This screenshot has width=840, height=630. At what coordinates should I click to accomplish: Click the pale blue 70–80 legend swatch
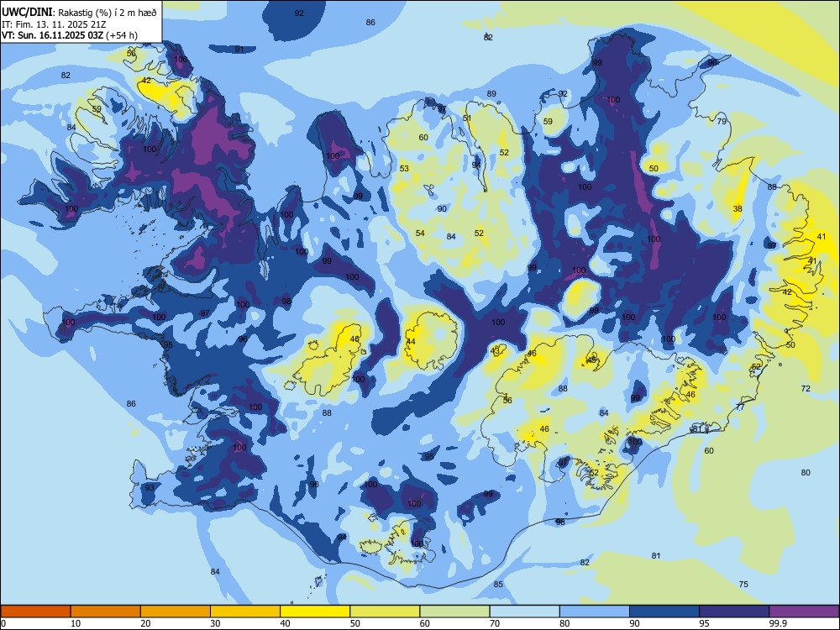point(525,612)
